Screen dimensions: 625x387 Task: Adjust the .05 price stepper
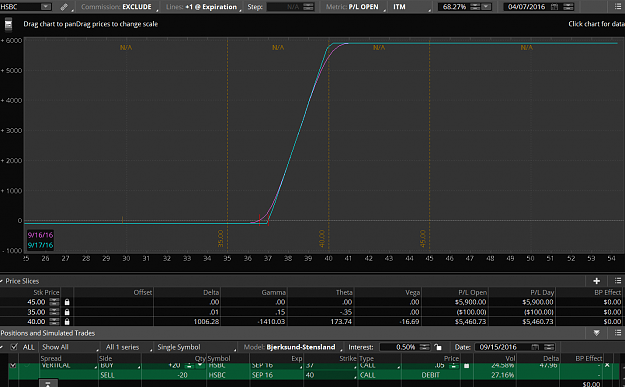click(454, 365)
